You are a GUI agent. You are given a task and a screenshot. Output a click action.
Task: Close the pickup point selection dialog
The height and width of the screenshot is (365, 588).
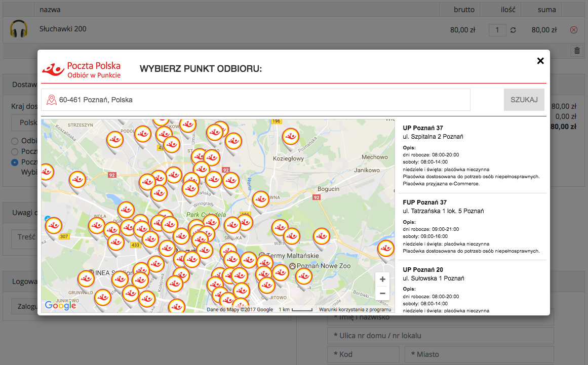540,61
